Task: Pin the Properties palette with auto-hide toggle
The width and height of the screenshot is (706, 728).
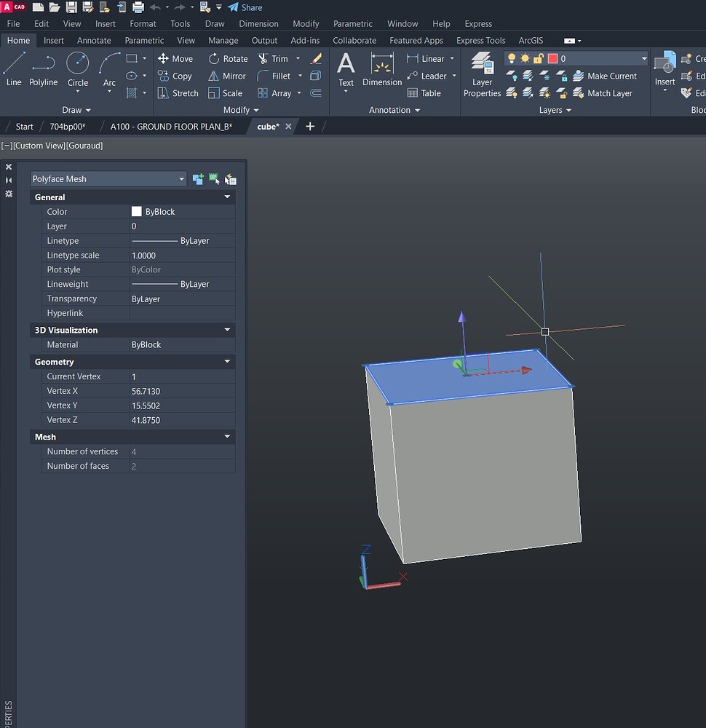Action: (9, 180)
